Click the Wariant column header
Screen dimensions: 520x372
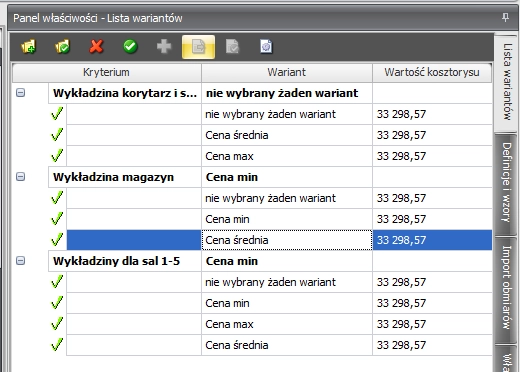pyautogui.click(x=287, y=72)
